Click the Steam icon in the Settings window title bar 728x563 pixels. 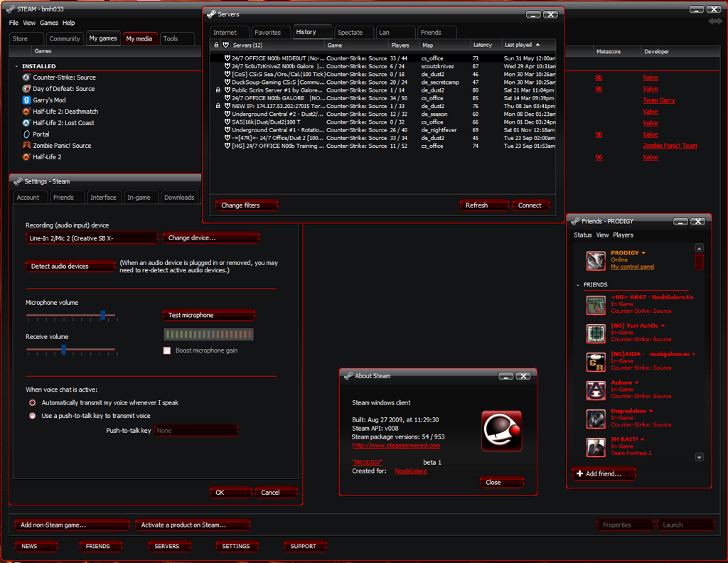coord(18,181)
